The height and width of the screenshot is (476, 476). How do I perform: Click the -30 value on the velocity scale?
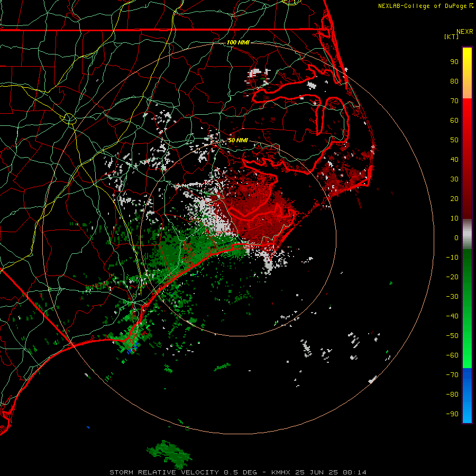point(452,297)
